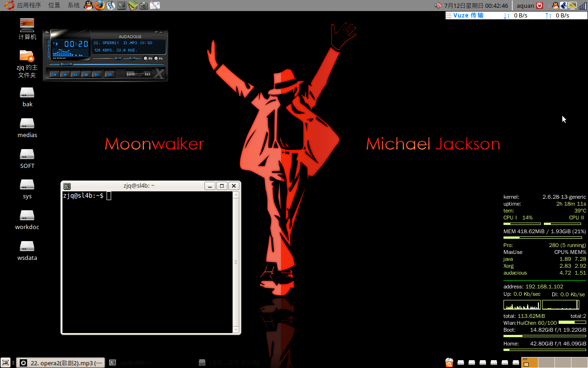The image size is (588, 368).
Task: Open network signal bars indicator
Action: [582, 6]
